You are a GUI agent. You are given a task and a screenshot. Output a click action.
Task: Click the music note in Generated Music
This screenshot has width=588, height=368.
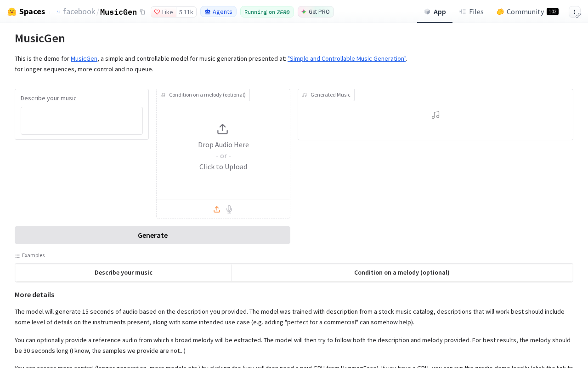point(435,115)
